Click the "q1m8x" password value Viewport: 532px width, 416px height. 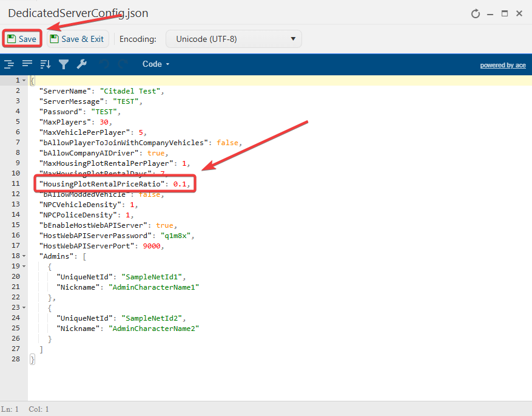click(175, 236)
